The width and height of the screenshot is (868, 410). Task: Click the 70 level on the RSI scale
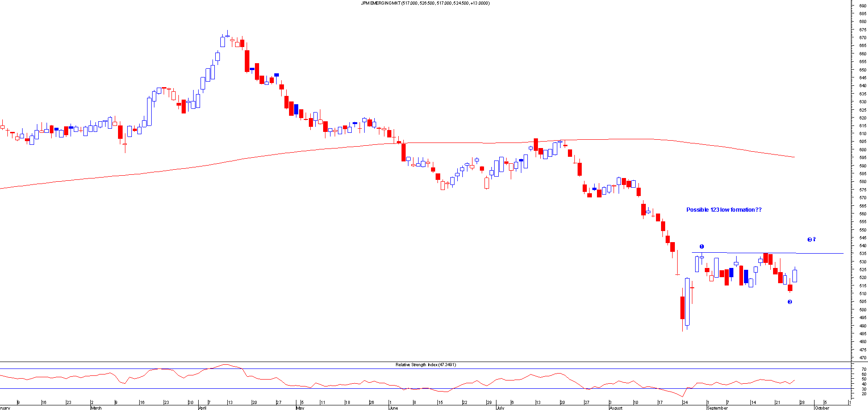coord(863,369)
